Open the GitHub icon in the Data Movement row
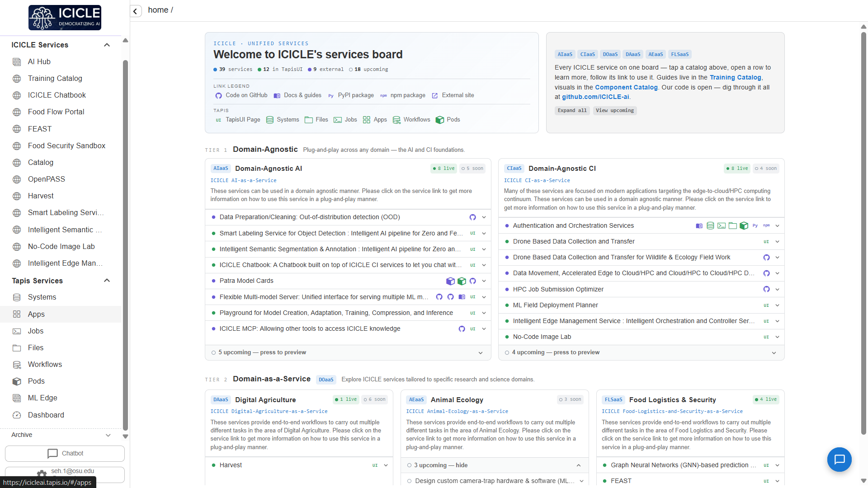868x488 pixels. (766, 273)
